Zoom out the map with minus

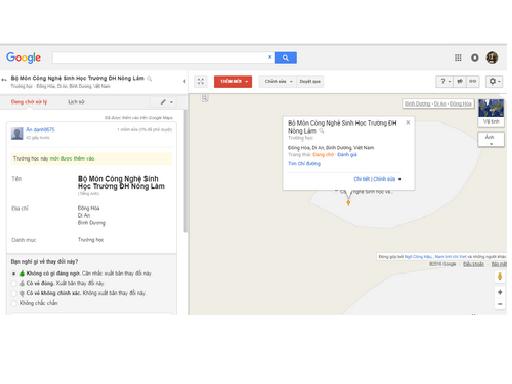point(500,304)
